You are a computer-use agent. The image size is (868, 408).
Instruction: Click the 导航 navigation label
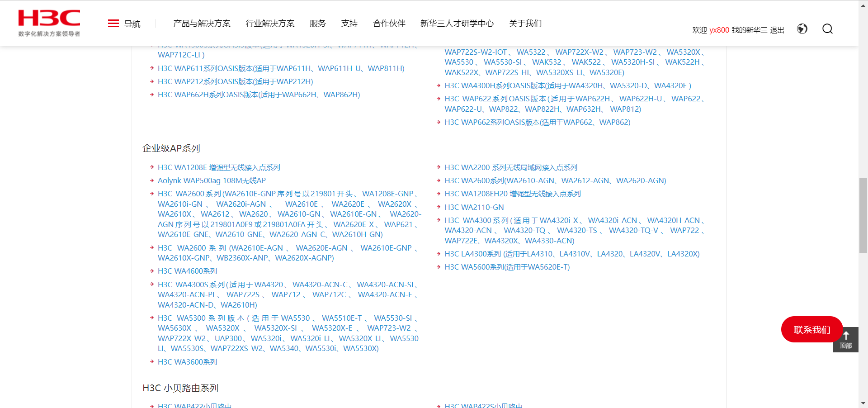coord(132,24)
